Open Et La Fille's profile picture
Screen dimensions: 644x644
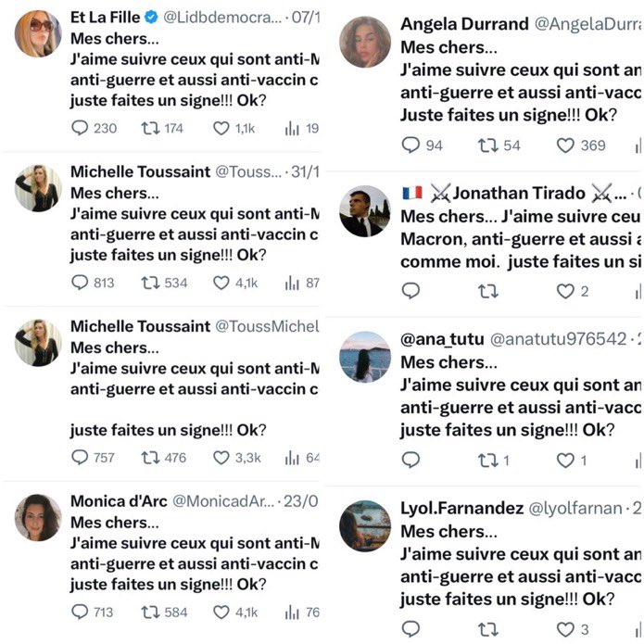coord(38,33)
